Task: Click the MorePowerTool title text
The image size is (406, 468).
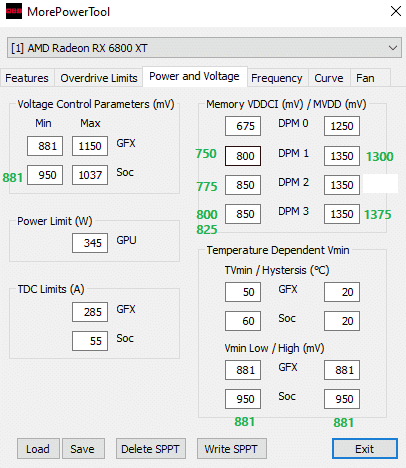Action: [68, 12]
